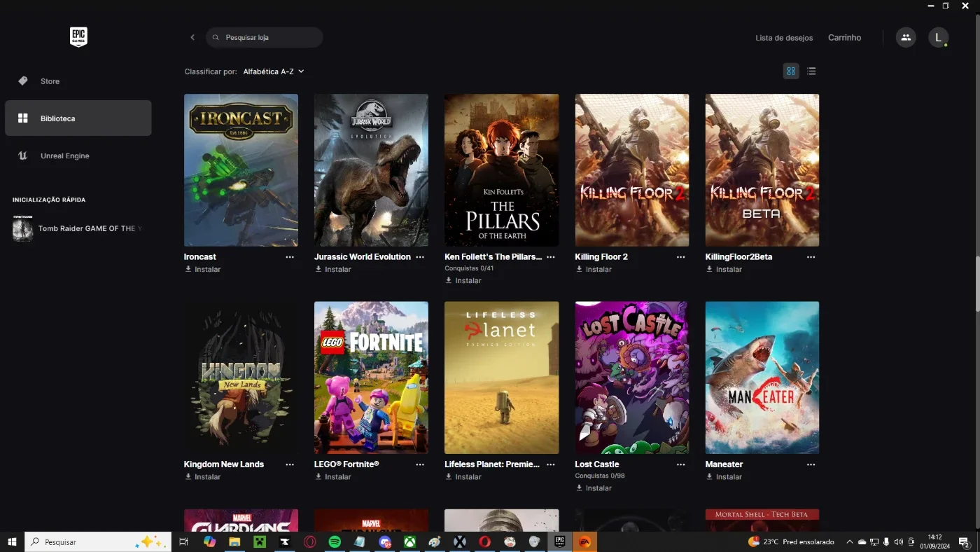
Task: Open the Alfabética A-Z sort dropdown
Action: [x=274, y=71]
